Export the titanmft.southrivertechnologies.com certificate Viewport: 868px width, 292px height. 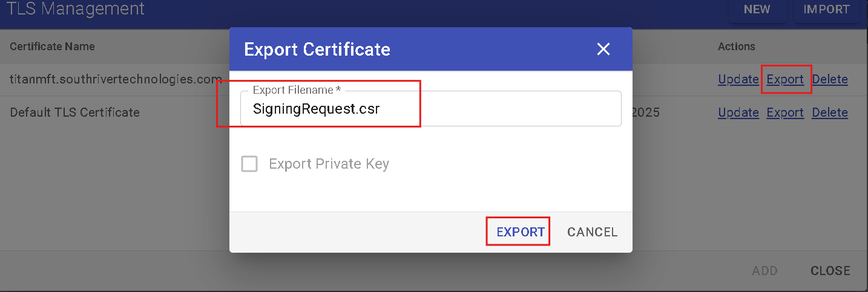pyautogui.click(x=785, y=79)
